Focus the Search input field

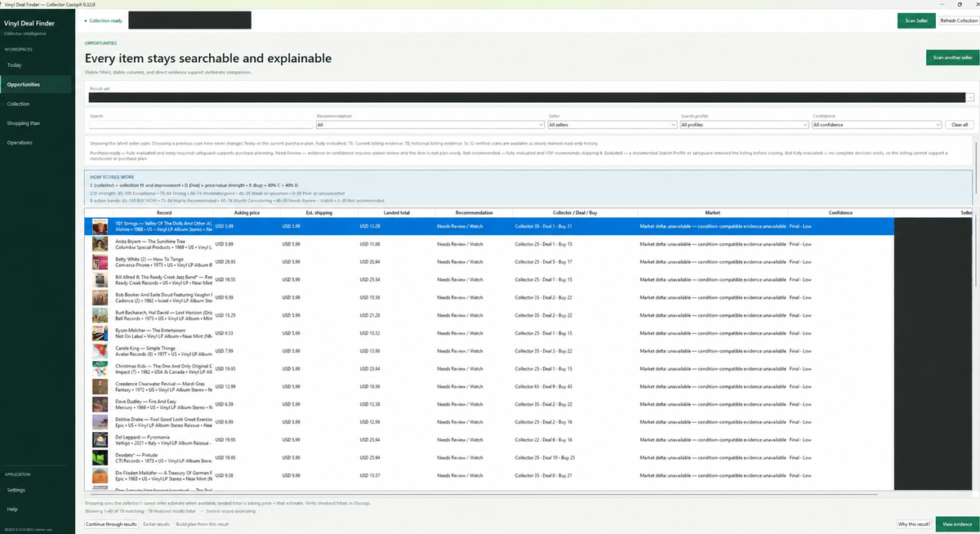click(201, 125)
